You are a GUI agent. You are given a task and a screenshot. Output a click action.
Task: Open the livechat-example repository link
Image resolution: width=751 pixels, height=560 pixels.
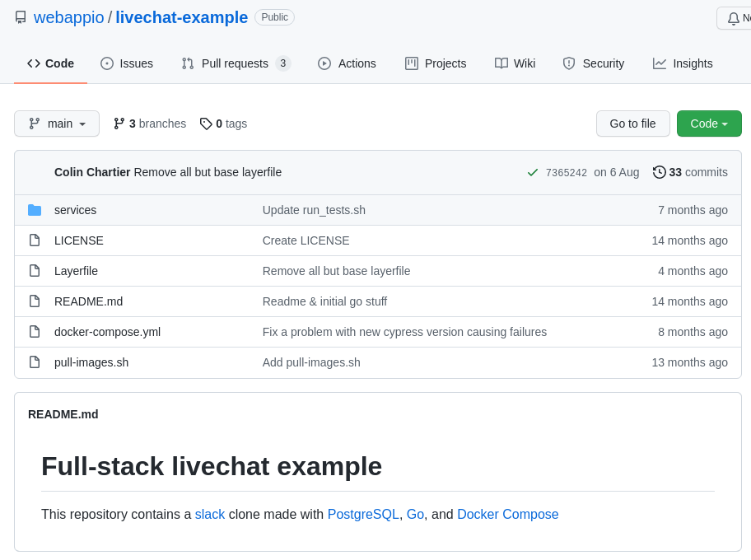pos(181,17)
